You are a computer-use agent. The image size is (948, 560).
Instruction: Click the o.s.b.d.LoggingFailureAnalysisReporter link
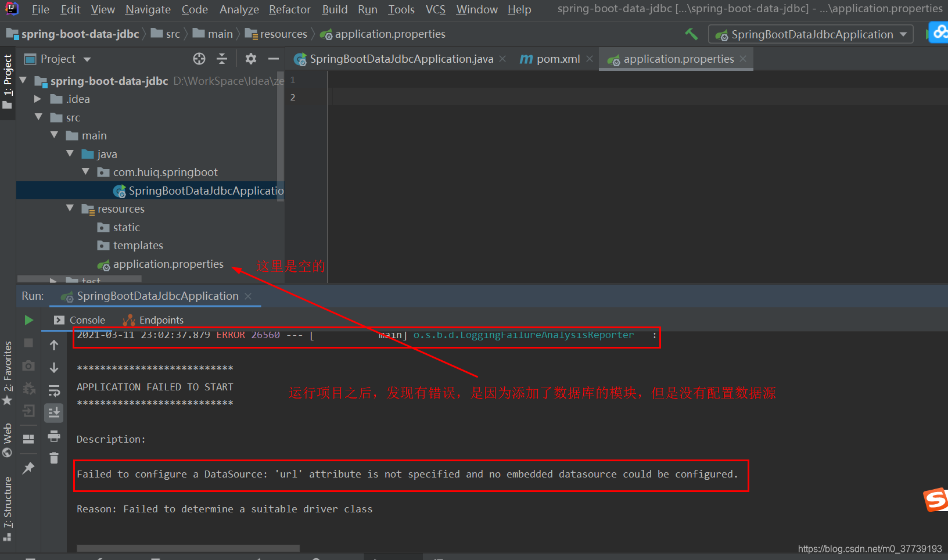(x=523, y=335)
